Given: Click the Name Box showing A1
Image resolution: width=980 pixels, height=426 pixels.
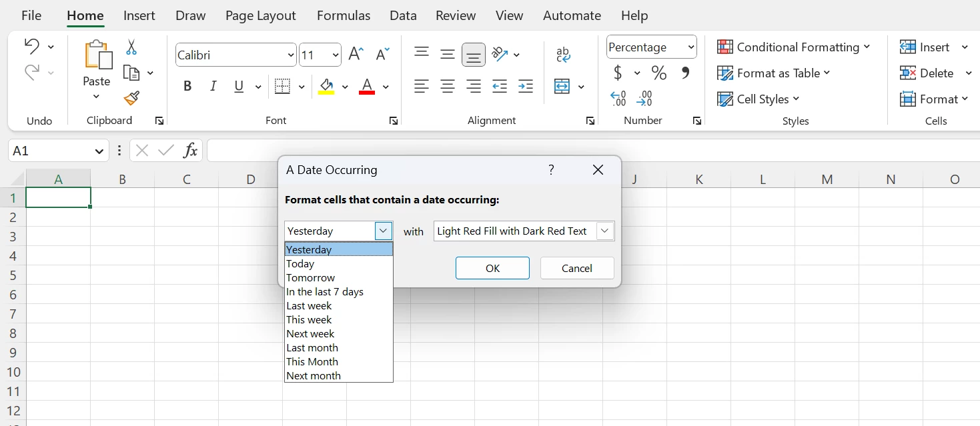Looking at the screenshot, I should coord(50,151).
